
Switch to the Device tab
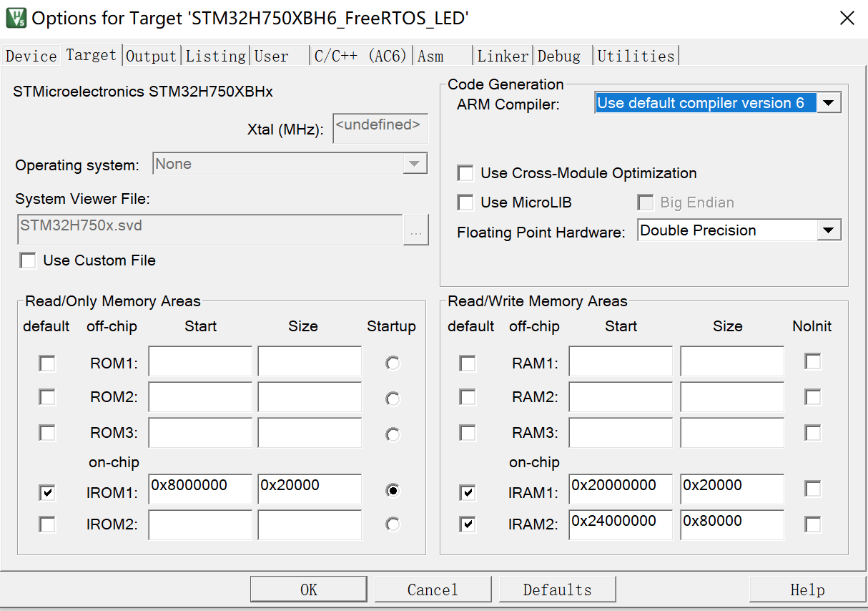tap(31, 56)
